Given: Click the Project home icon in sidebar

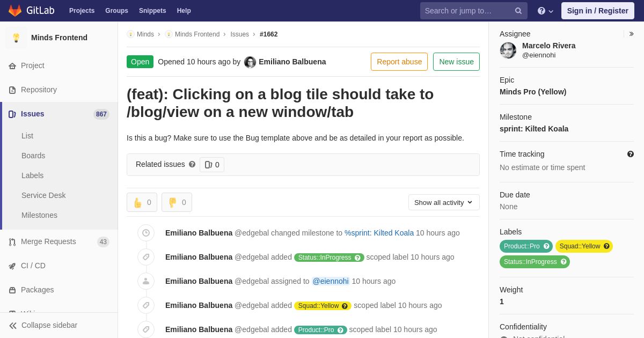Looking at the screenshot, I should coord(12,66).
